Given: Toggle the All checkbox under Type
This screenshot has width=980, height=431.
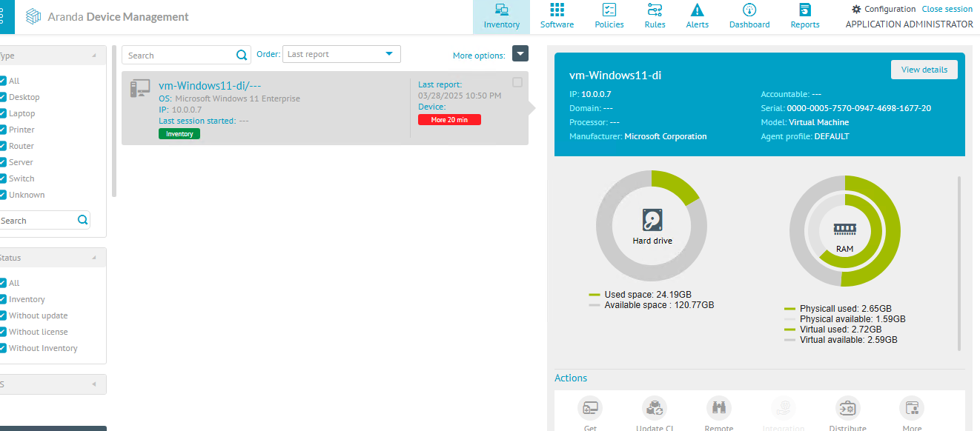Looking at the screenshot, I should pos(3,81).
